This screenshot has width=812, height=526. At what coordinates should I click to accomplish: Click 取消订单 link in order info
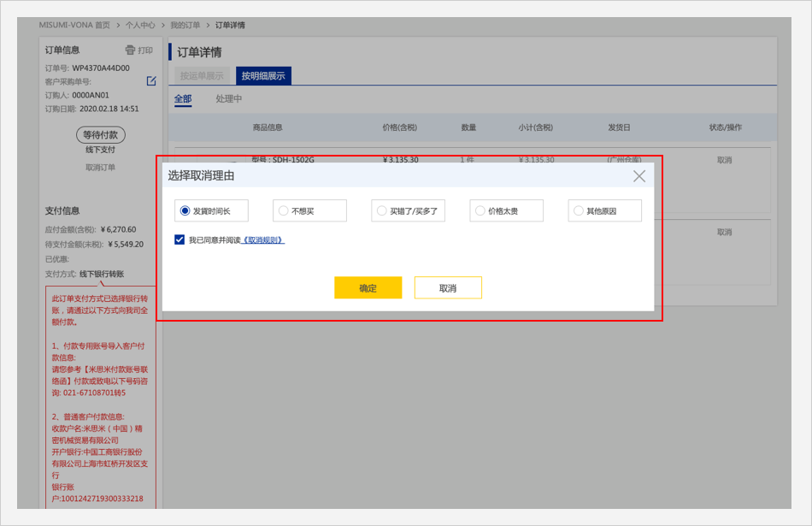click(x=100, y=168)
